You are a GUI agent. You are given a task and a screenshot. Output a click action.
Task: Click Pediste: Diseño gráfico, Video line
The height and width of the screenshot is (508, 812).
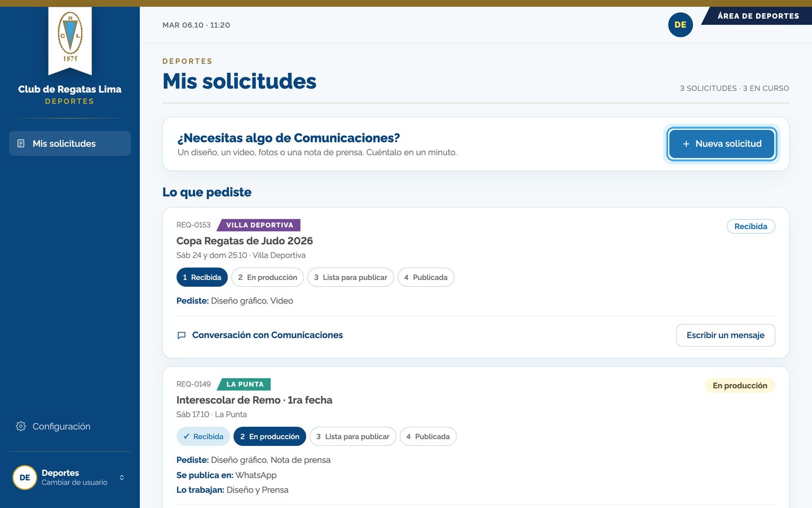click(235, 301)
